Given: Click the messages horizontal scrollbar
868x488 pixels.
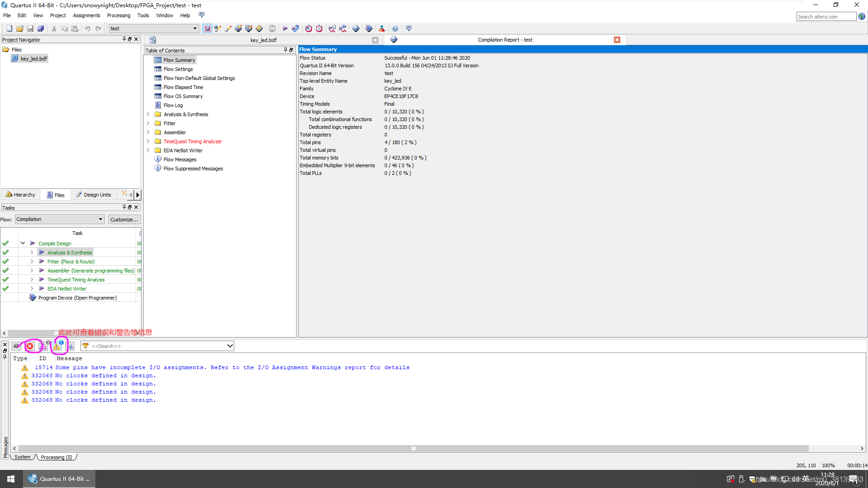Looking at the screenshot, I should coord(413,449).
